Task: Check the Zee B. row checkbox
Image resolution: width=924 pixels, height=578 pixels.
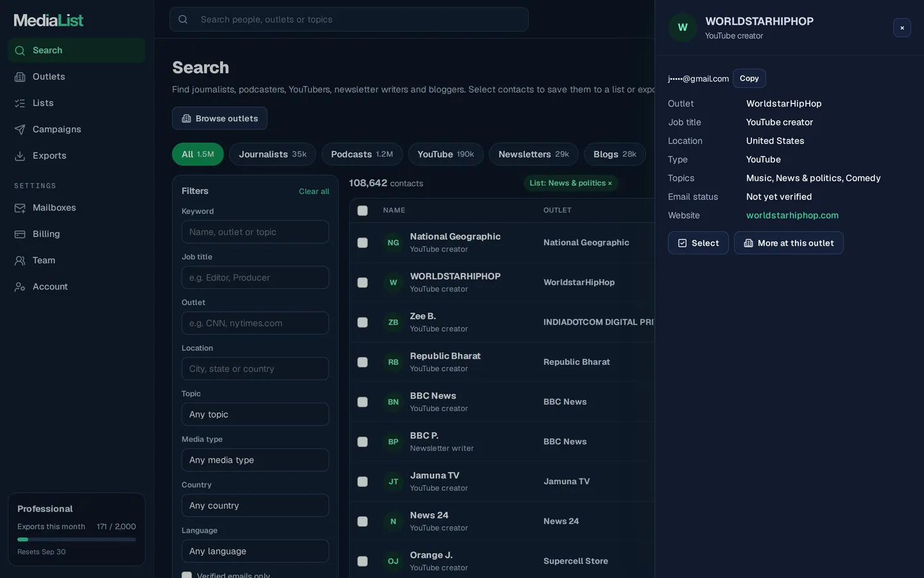Action: coord(363,322)
